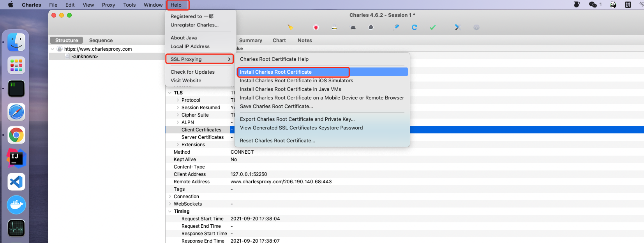Toggle the hexagon Breakpoints icon
644x243 pixels.
(371, 27)
